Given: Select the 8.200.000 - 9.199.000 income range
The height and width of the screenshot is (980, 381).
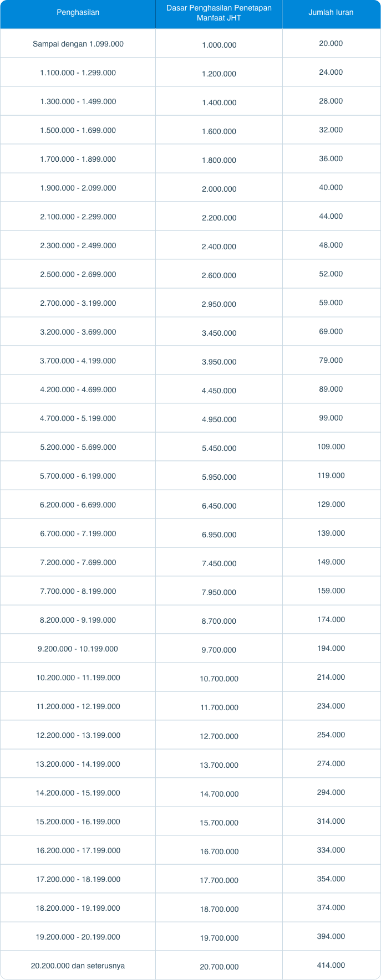Looking at the screenshot, I should (78, 620).
